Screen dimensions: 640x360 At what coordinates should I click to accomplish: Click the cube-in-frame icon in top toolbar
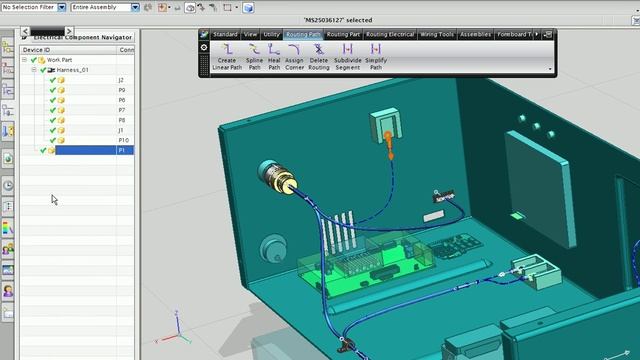190,7
